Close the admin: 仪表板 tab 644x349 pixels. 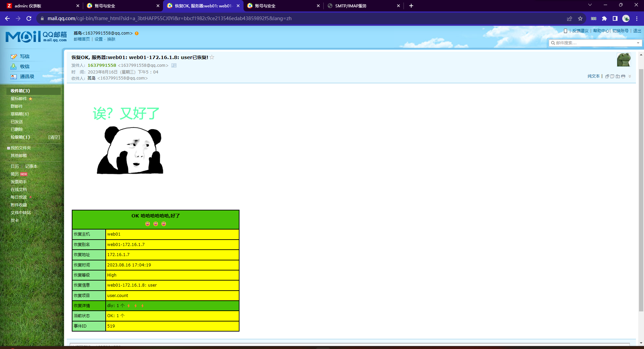(x=78, y=6)
